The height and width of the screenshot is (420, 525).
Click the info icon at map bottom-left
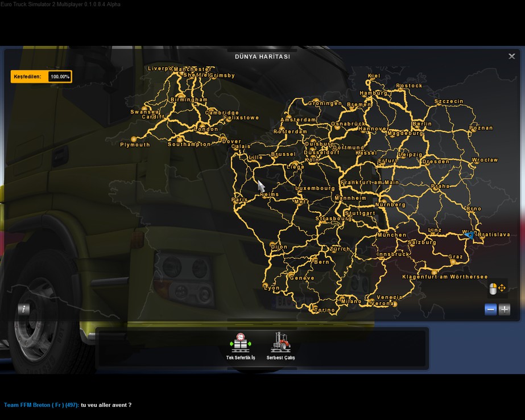point(23,310)
